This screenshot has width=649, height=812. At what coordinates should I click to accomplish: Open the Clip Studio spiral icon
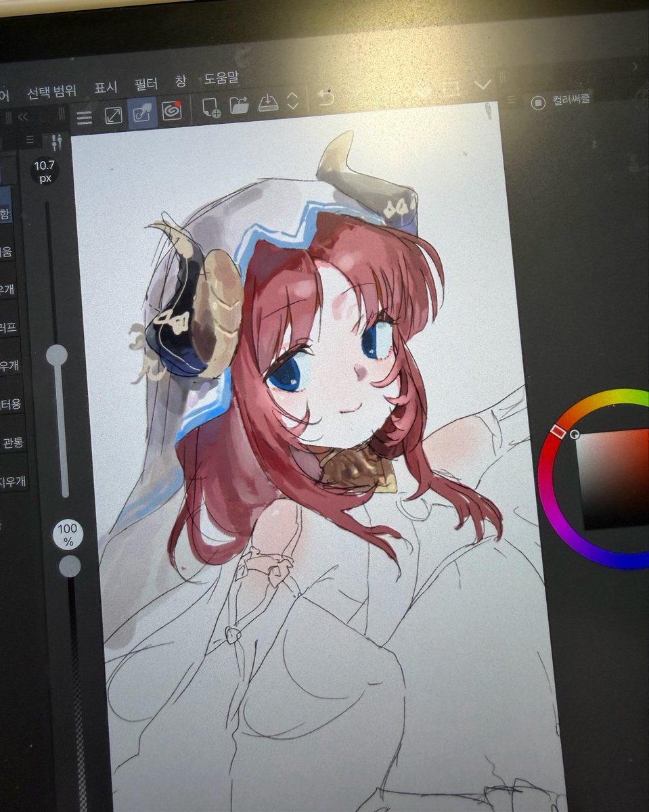(172, 111)
